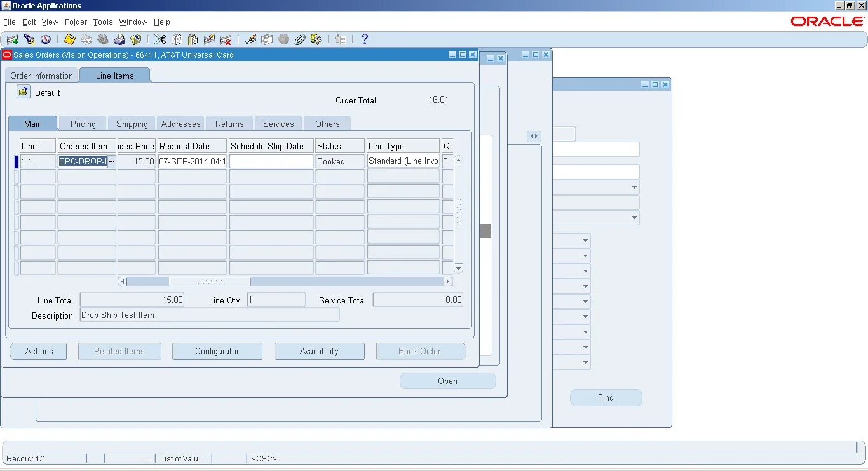868x471 pixels.
Task: Click the Service Total field
Action: coord(418,300)
